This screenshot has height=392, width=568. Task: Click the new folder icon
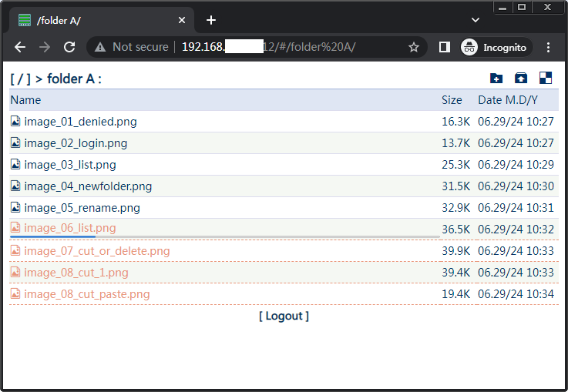[x=496, y=78]
